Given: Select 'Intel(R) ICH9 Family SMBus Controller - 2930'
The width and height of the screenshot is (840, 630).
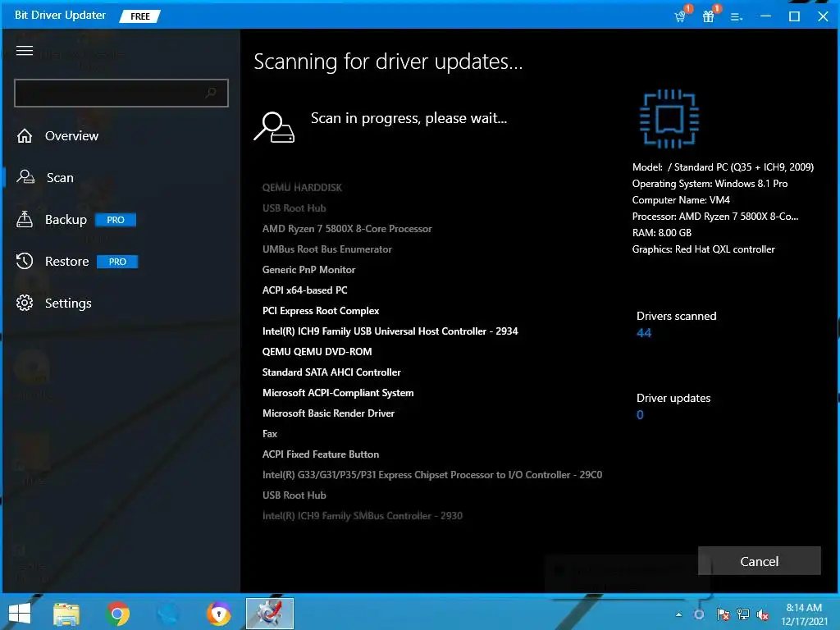Looking at the screenshot, I should point(363,516).
